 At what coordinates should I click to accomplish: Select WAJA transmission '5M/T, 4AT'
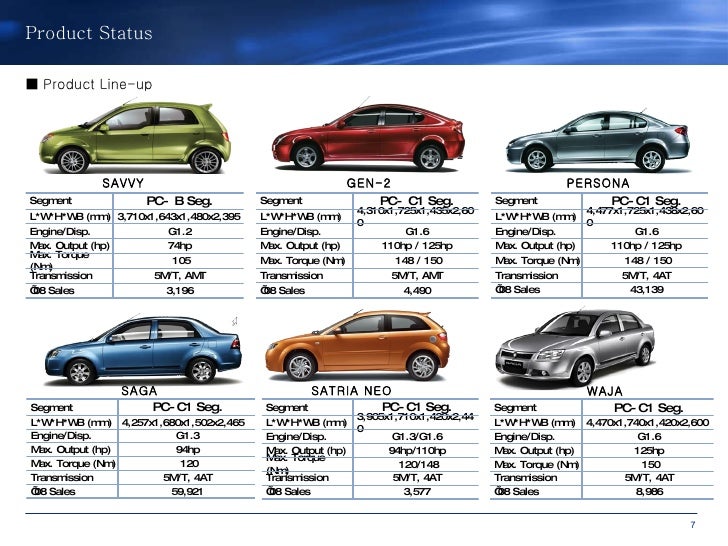click(649, 477)
